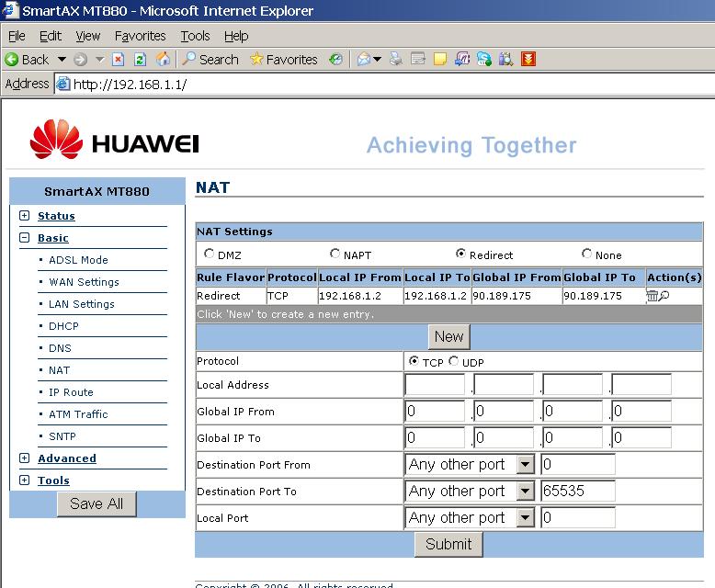Set protocol to UDP
This screenshot has height=588, width=715.
(454, 362)
